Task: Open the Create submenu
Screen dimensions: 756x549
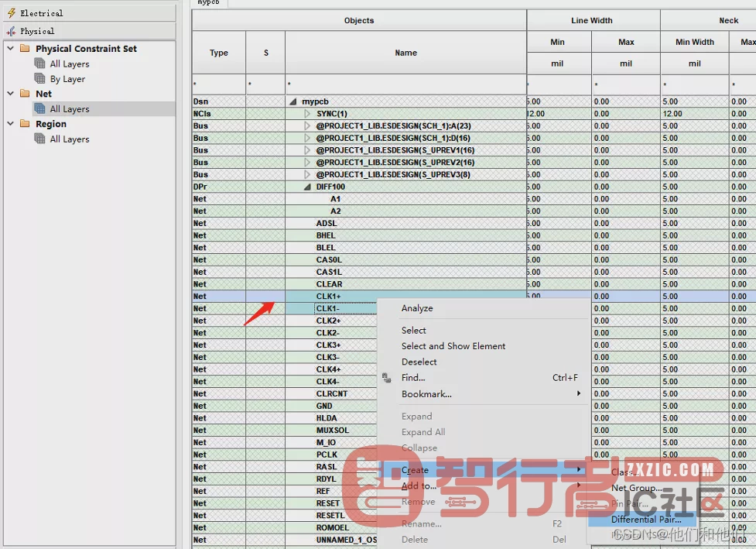Action: coord(483,470)
